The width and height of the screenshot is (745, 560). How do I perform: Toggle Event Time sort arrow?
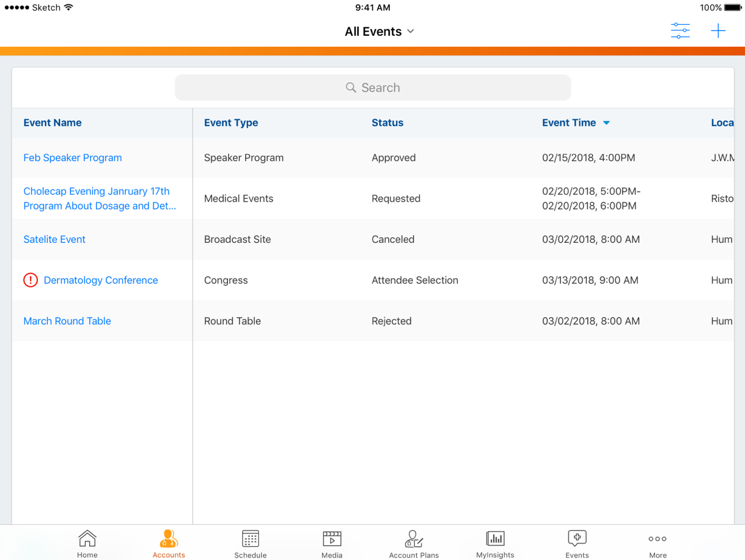point(606,123)
